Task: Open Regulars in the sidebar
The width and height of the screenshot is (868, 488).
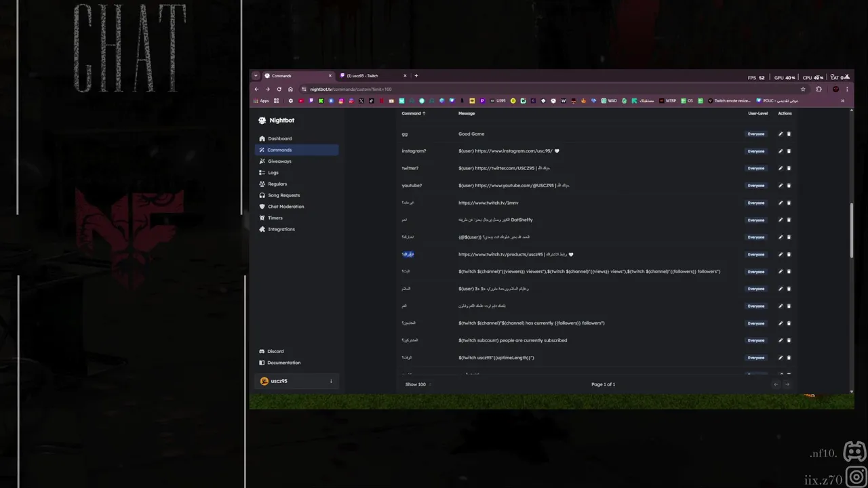Action: click(x=296, y=184)
